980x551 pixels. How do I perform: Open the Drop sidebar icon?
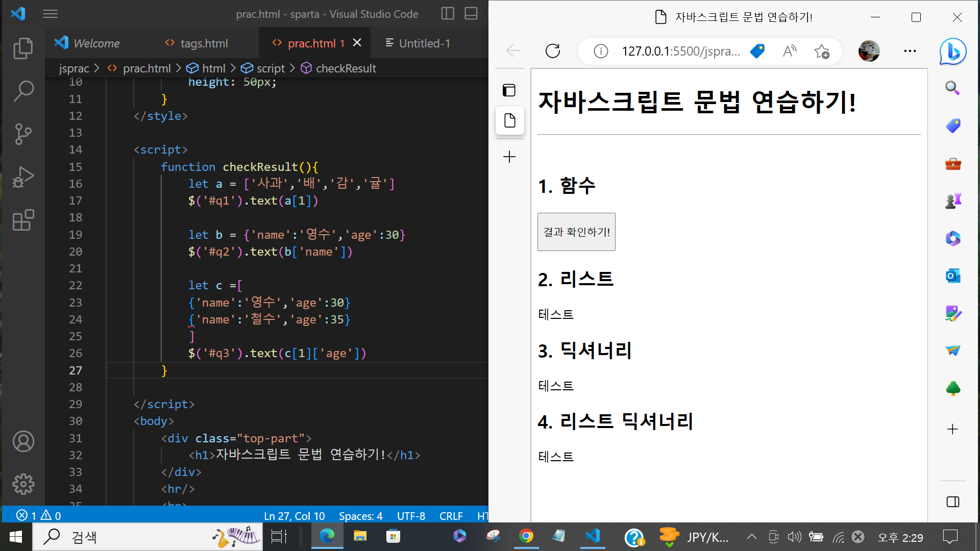[952, 350]
